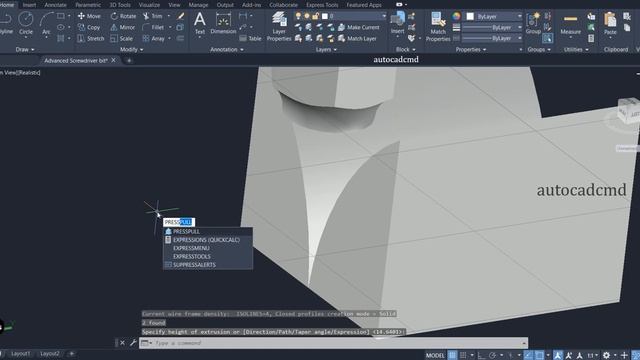Click the Move tool

coord(89,16)
